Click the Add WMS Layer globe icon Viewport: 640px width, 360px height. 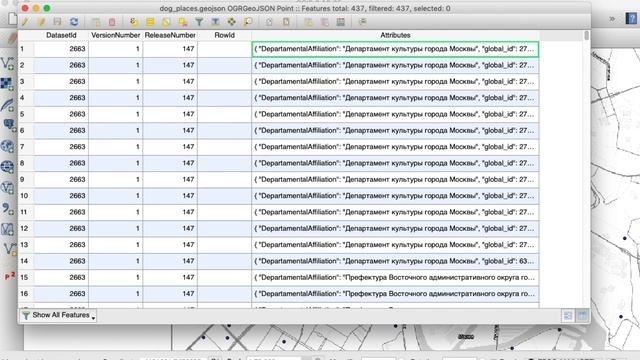coord(7,146)
